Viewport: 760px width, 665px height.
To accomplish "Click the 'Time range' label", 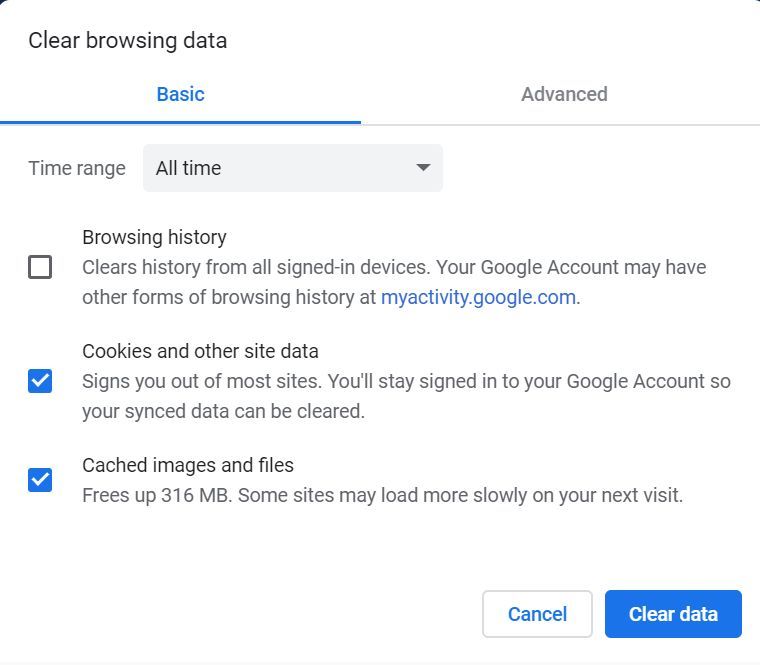I will pos(77,168).
